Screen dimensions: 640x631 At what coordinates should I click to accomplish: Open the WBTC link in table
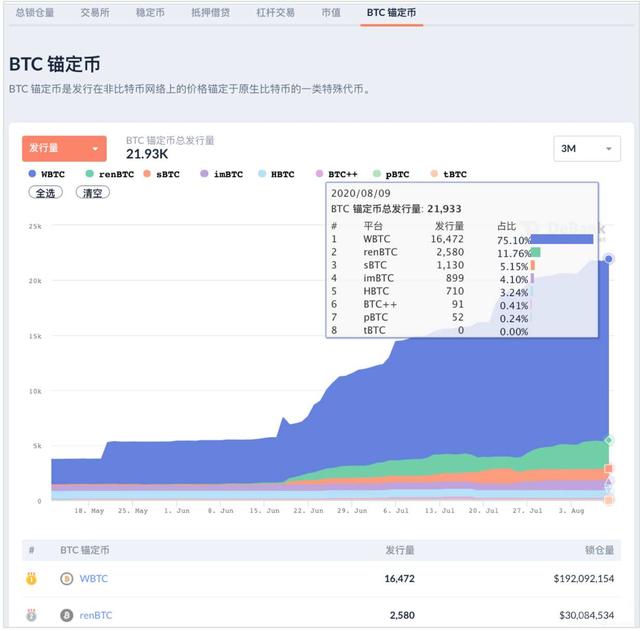(x=94, y=579)
